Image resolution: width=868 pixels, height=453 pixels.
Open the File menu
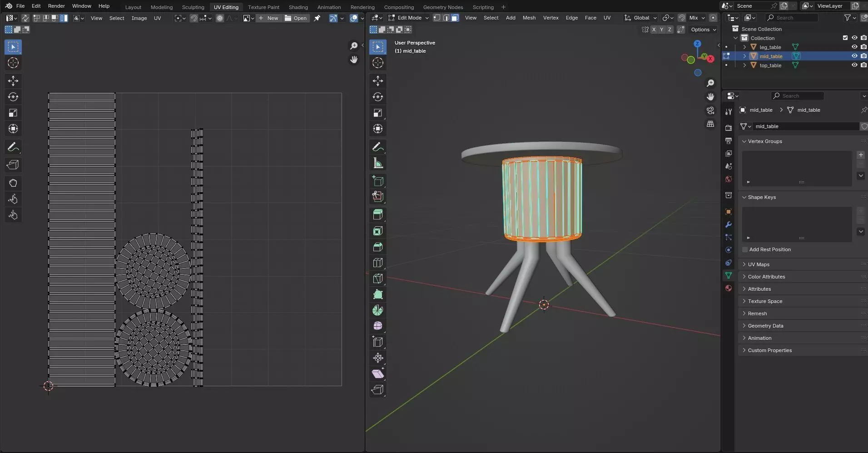[x=20, y=6]
